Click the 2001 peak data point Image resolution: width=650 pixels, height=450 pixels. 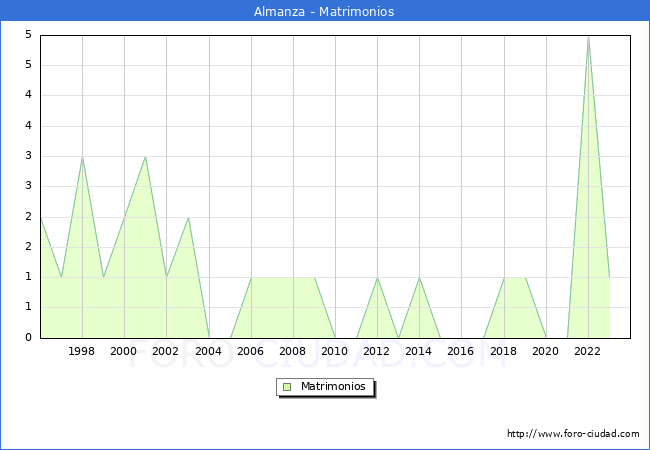point(146,157)
